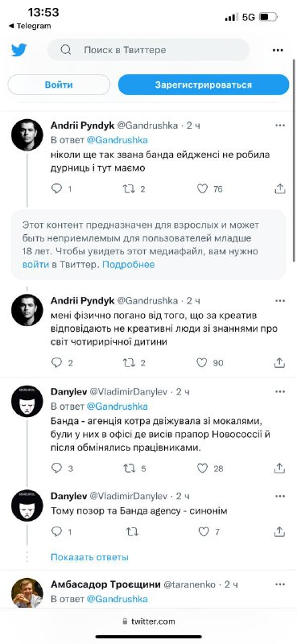Image resolution: width=297 pixels, height=644 pixels.
Task: Open more options on Danylev's first tweet
Action: (280, 391)
